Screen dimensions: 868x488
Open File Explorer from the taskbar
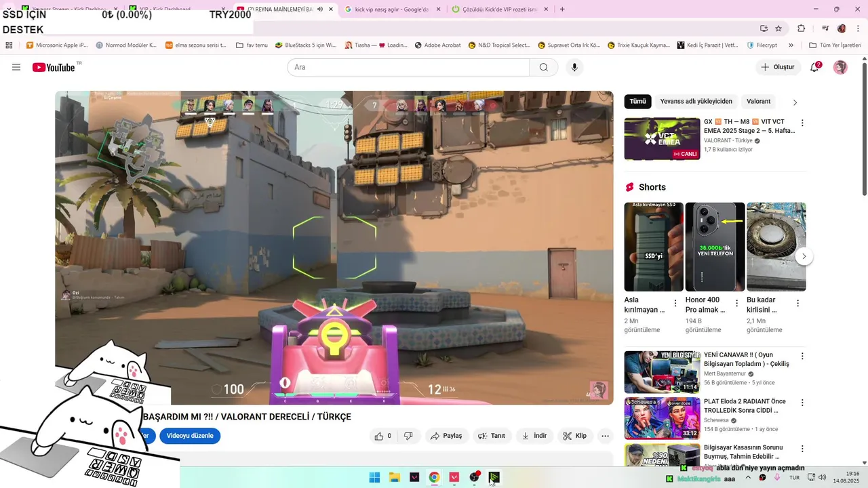(x=394, y=477)
